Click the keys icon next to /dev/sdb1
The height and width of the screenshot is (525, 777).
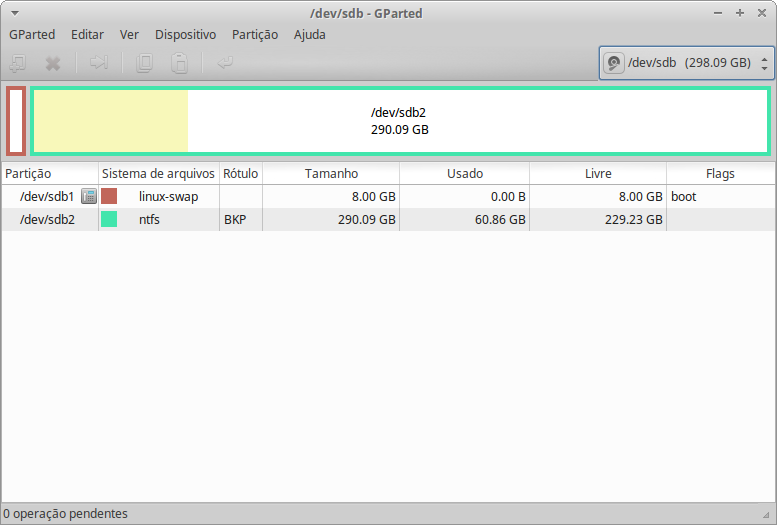pyautogui.click(x=89, y=196)
